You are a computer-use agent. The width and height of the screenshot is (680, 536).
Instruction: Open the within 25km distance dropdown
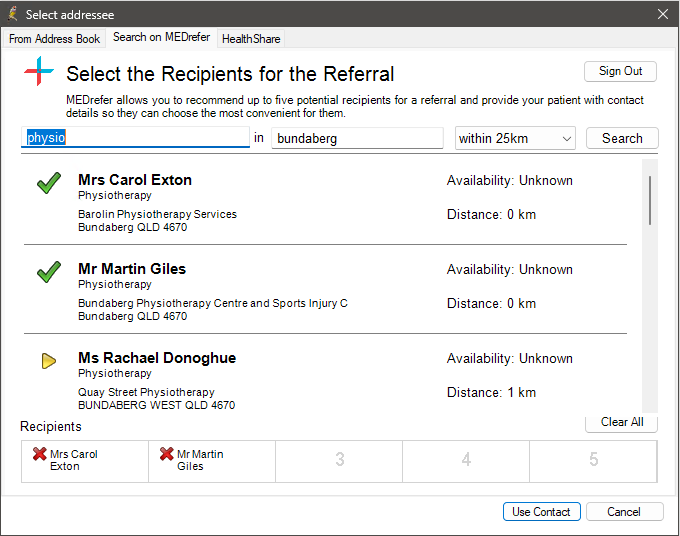[x=515, y=138]
